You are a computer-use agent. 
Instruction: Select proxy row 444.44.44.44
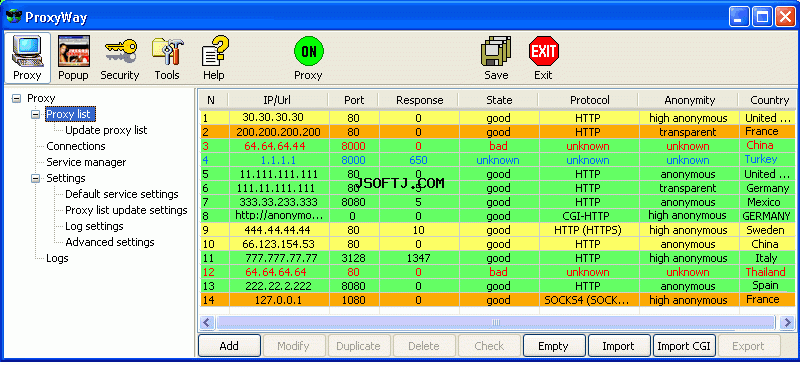point(497,230)
